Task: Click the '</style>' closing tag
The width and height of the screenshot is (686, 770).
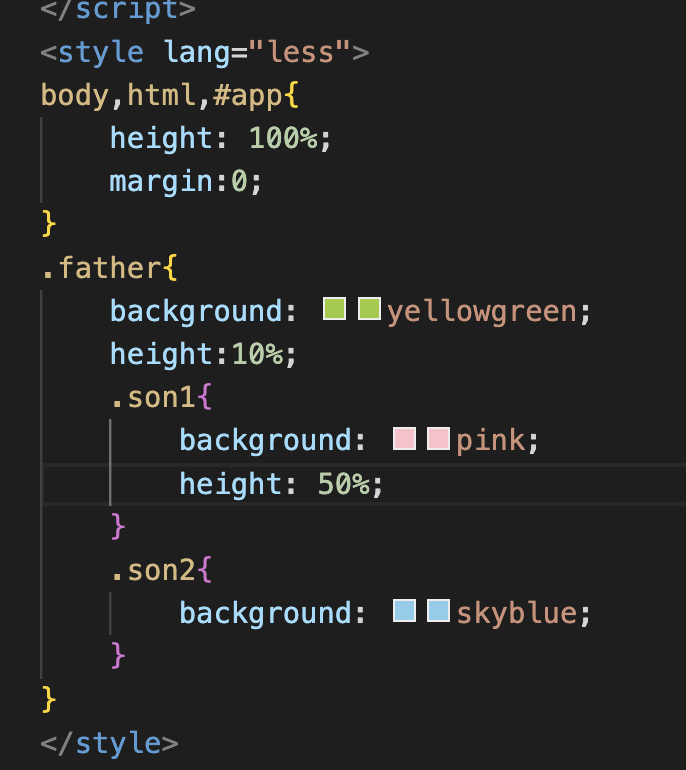Action: [x=110, y=743]
